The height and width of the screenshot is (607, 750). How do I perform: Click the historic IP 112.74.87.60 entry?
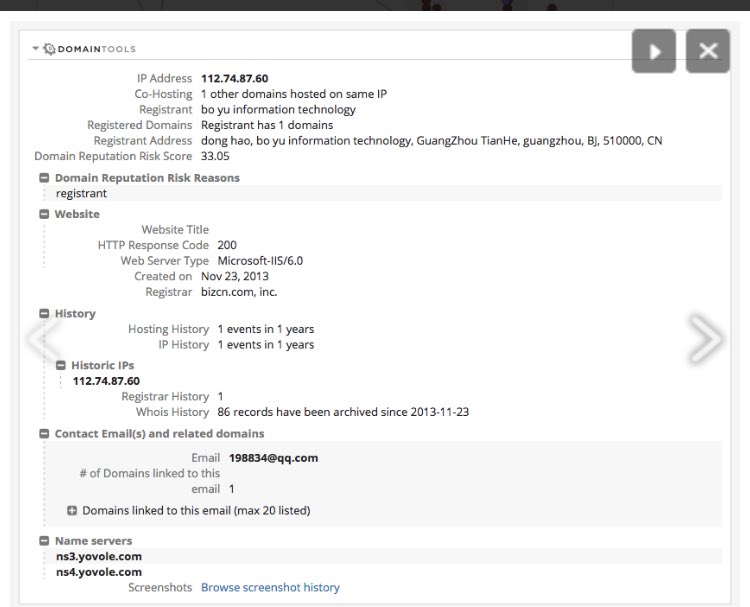pos(106,381)
